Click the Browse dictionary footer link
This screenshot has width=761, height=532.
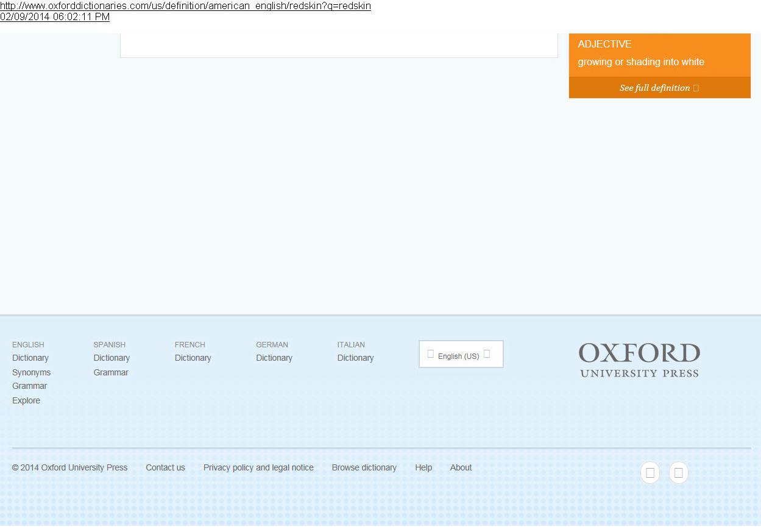[364, 467]
